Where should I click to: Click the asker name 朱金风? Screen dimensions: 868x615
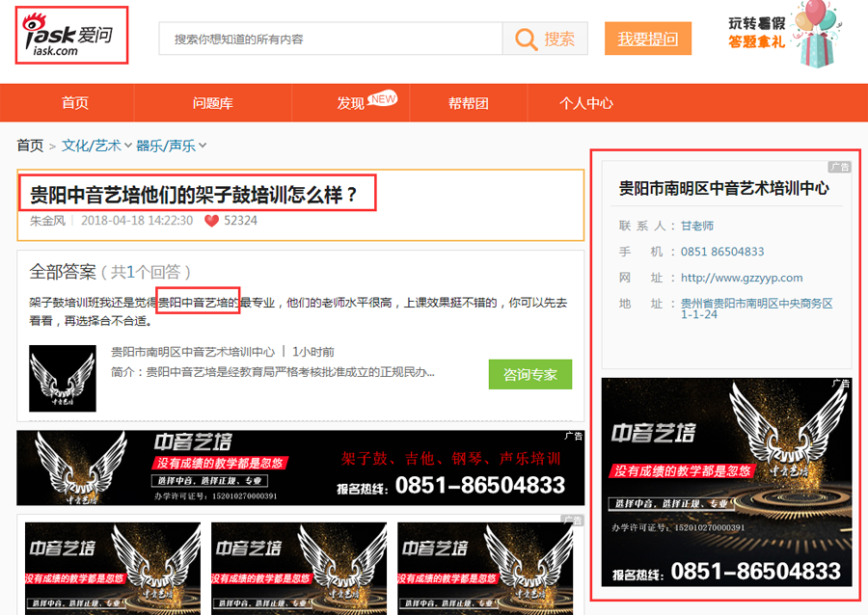point(47,221)
